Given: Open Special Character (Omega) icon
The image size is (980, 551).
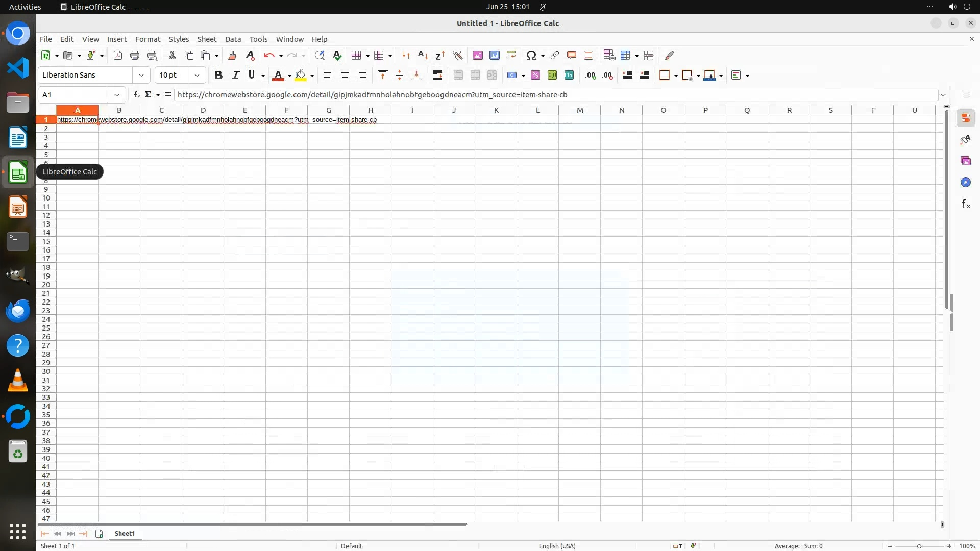Looking at the screenshot, I should (x=531, y=55).
